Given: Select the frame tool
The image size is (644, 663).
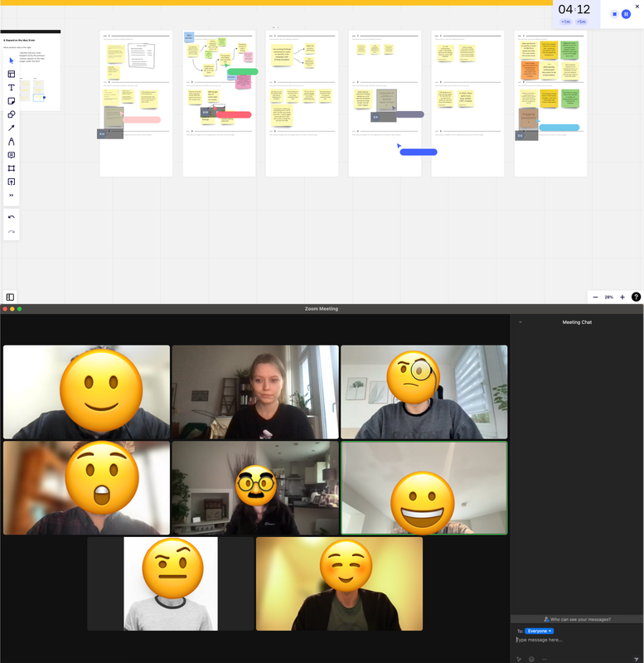Looking at the screenshot, I should coord(12,168).
